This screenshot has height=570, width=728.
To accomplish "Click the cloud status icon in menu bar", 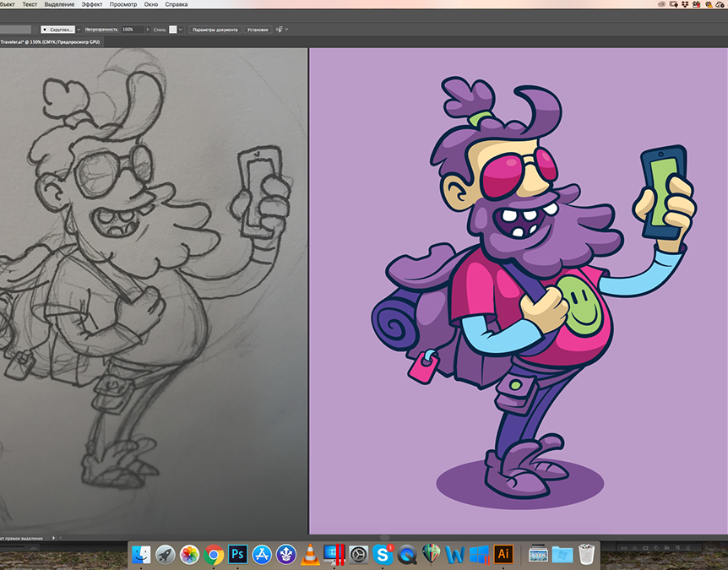I will point(720,4).
